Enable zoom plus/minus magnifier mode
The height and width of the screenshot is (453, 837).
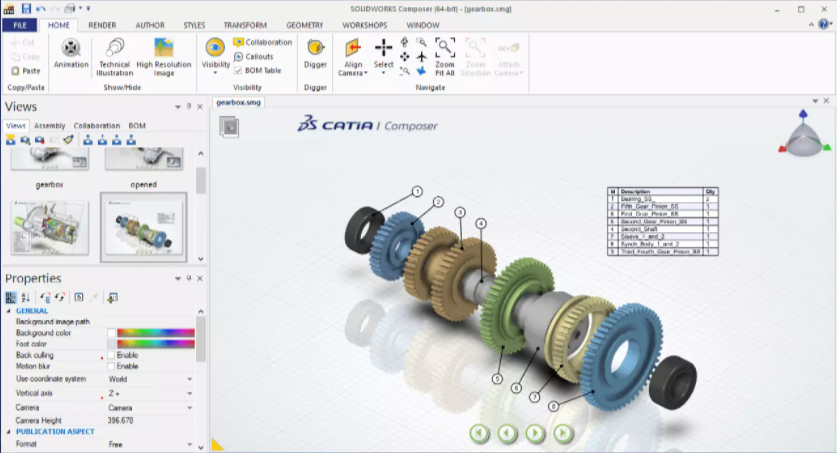point(404,70)
